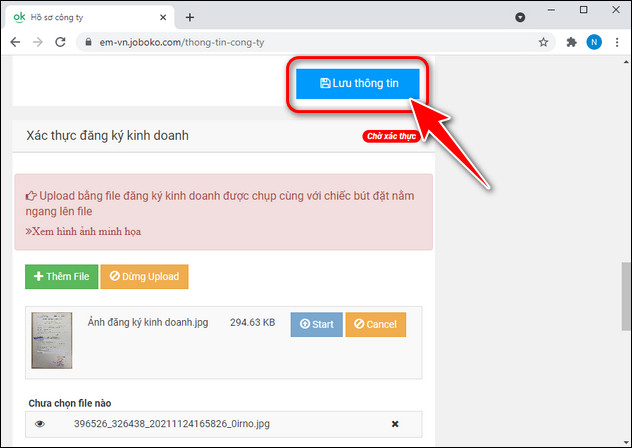Viewport: 632px width, 448px height.
Task: Focus the address bar with joboko URL
Action: tap(316, 42)
